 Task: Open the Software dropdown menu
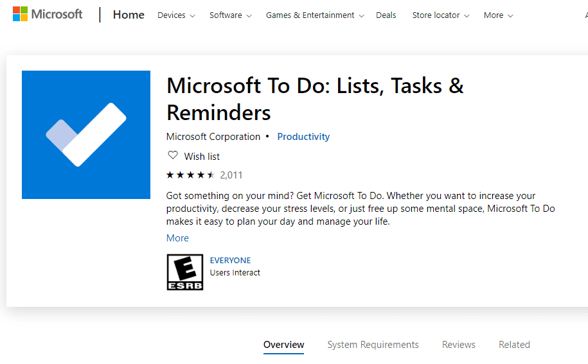(230, 15)
